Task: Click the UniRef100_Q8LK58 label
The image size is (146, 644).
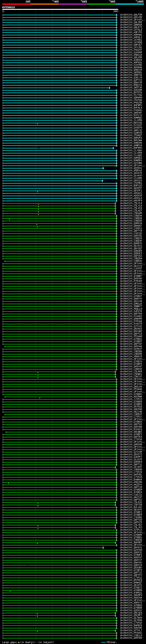Action: tap(131, 58)
